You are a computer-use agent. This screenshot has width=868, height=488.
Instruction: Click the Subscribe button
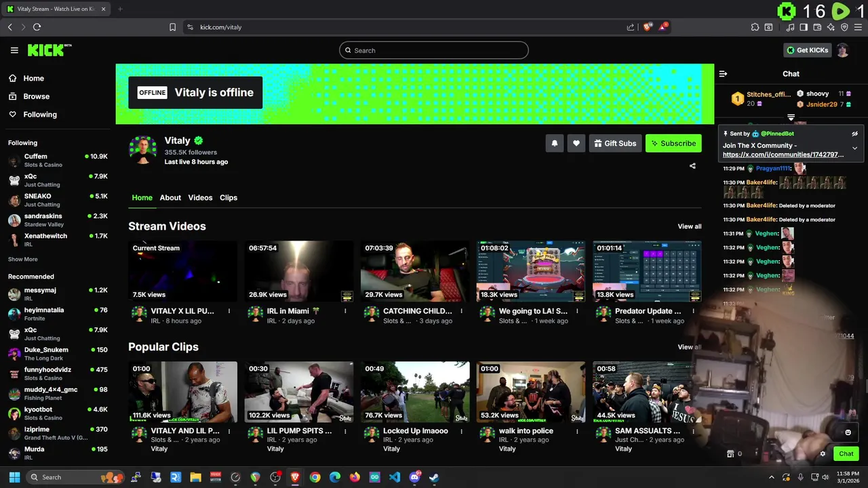(x=673, y=143)
